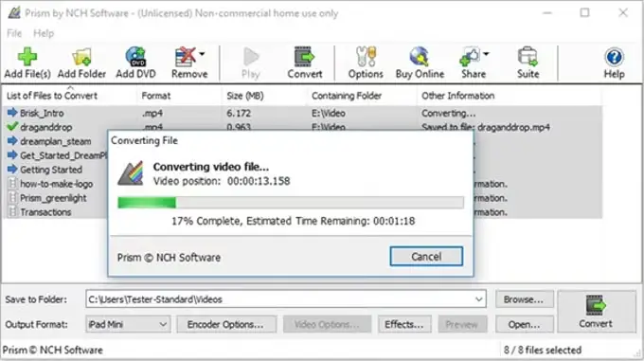Viewport: 644px width, 361px height.
Task: Click the Video Options... button
Action: 328,324
